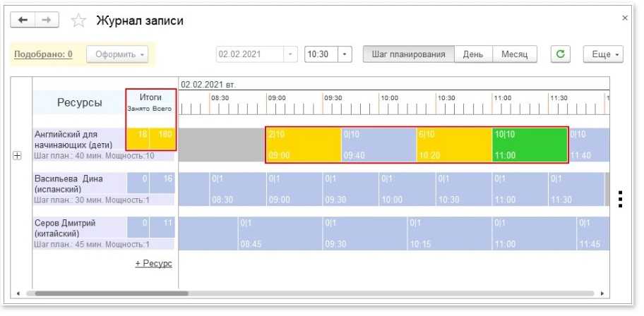Screen dimensions: 644x316
Task: Open the date 02.02.2021 dropdown arrow
Action: coord(290,54)
